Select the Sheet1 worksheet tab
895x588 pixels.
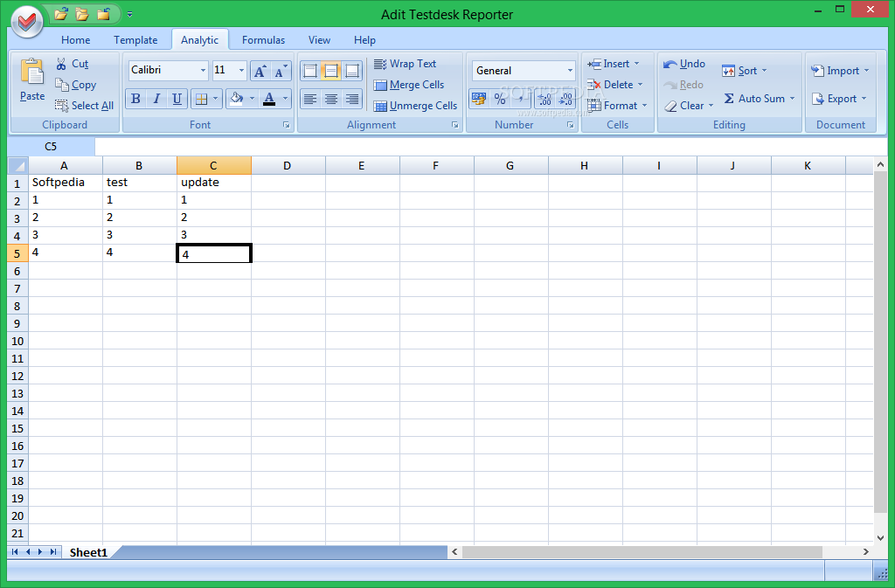pyautogui.click(x=88, y=552)
